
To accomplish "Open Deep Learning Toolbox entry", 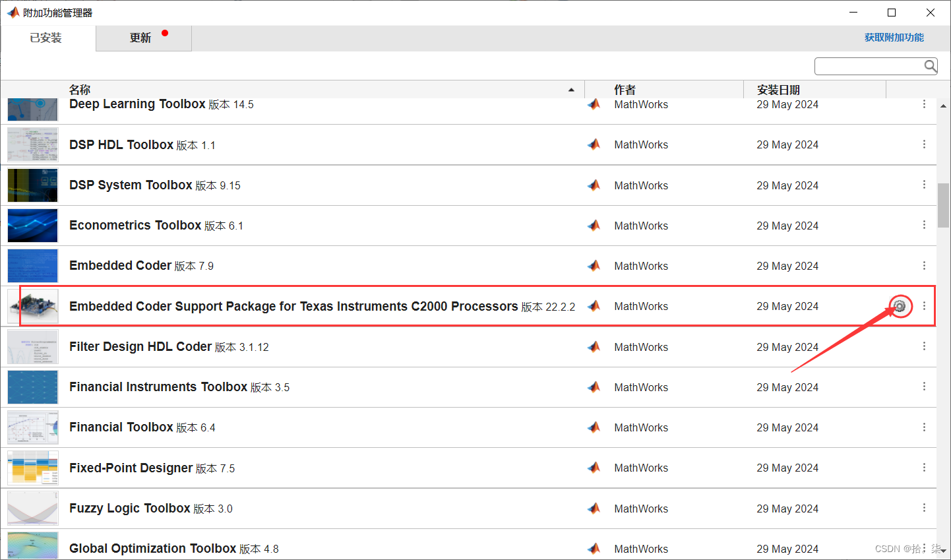I will 137,104.
